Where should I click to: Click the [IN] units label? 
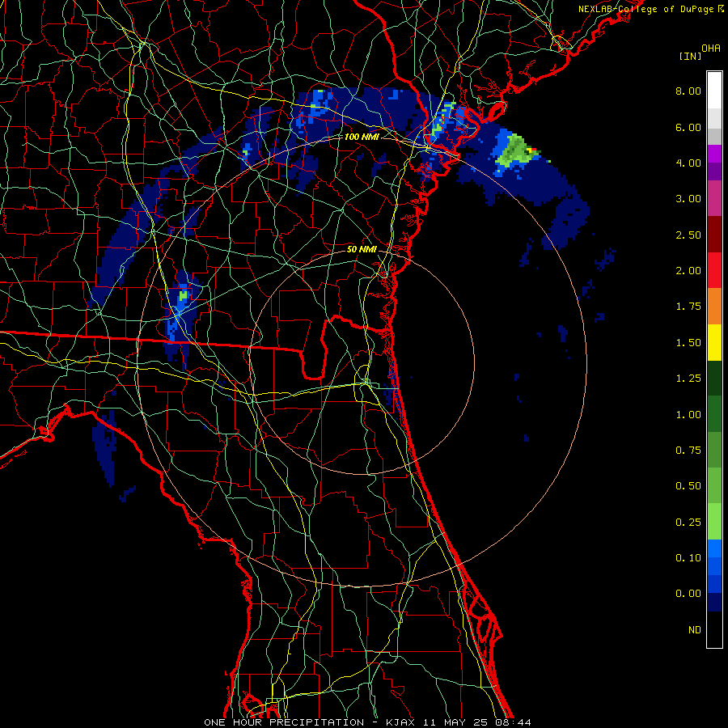(690, 56)
